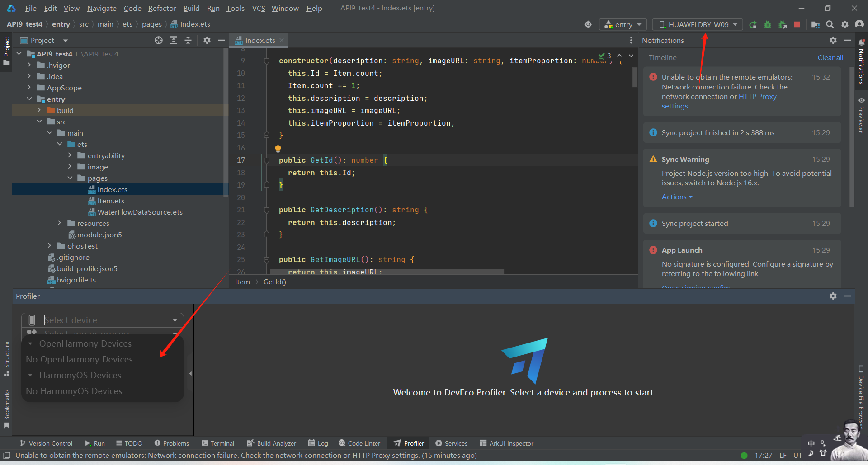Click the LF line separator status entry
The height and width of the screenshot is (465, 868).
click(x=783, y=456)
